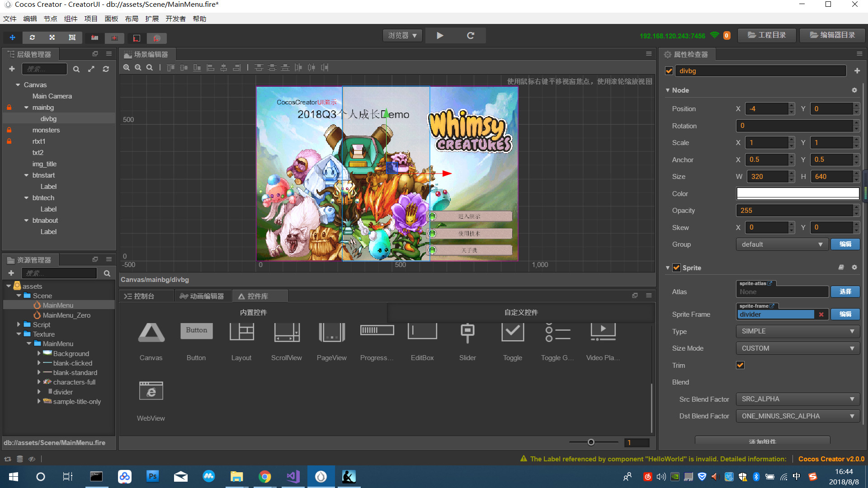This screenshot has width=868, height=488.
Task: Select the rotate transform tool
Action: coord(32,38)
